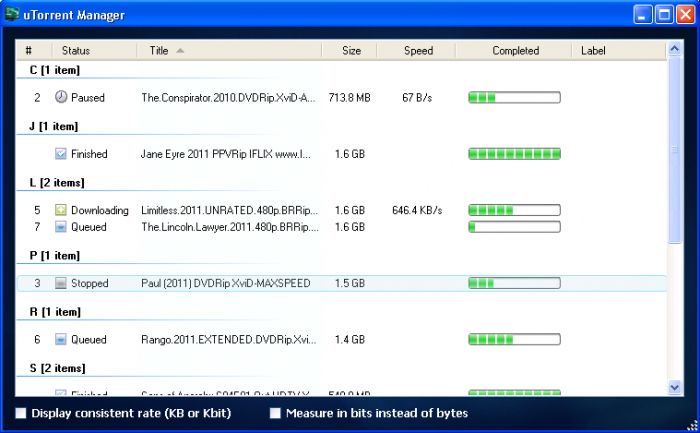Click the Downloading status text
This screenshot has height=433, width=700.
pos(100,210)
